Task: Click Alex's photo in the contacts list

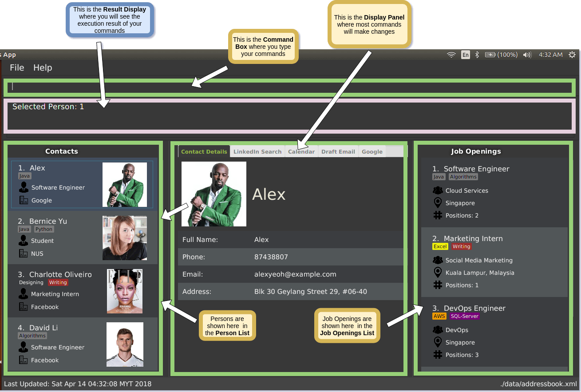Action: [125, 185]
